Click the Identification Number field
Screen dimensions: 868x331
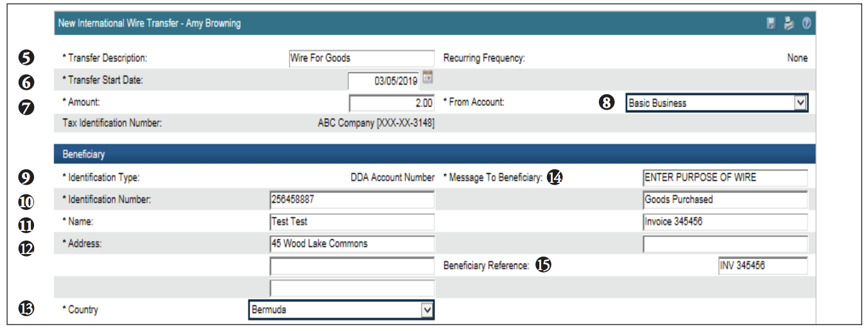pyautogui.click(x=352, y=200)
